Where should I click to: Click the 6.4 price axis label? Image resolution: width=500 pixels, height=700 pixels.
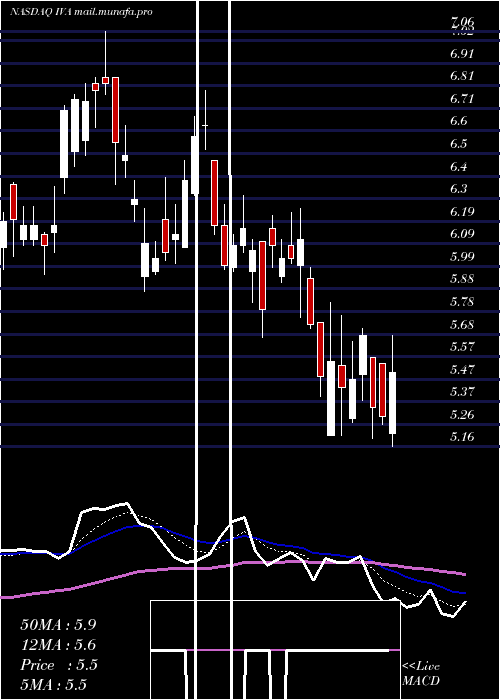459,167
